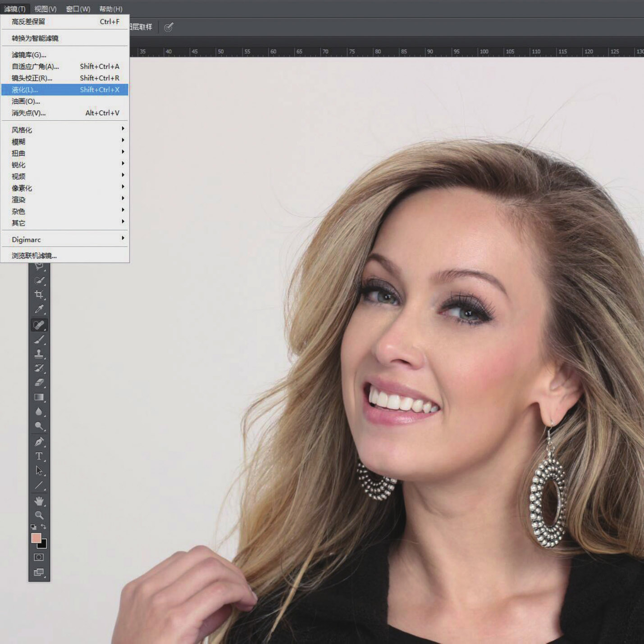Screen dimensions: 644x644
Task: Reset to default foreground and background colors
Action: point(33,526)
